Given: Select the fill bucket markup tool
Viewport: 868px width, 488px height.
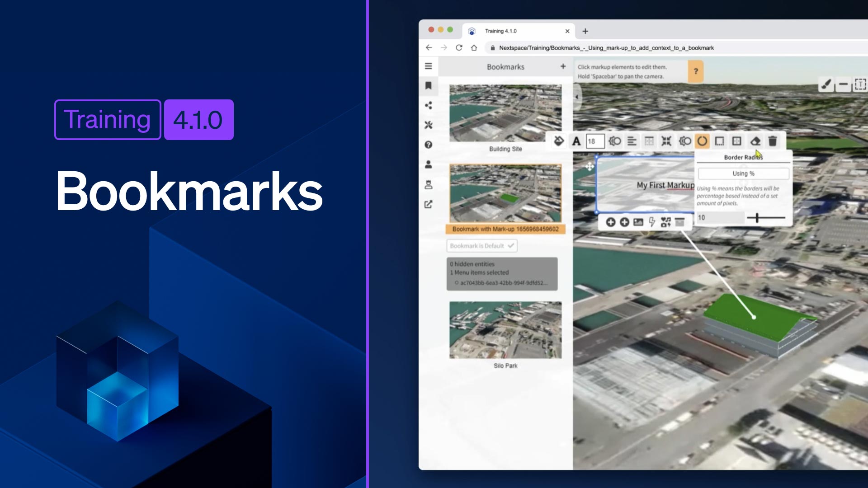Looking at the screenshot, I should point(559,141).
